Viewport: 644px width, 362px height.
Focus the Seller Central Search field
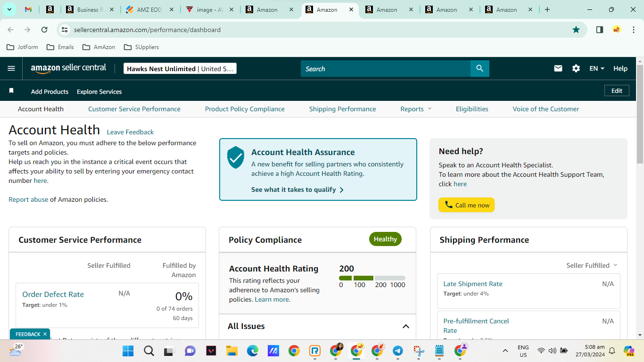coord(386,68)
